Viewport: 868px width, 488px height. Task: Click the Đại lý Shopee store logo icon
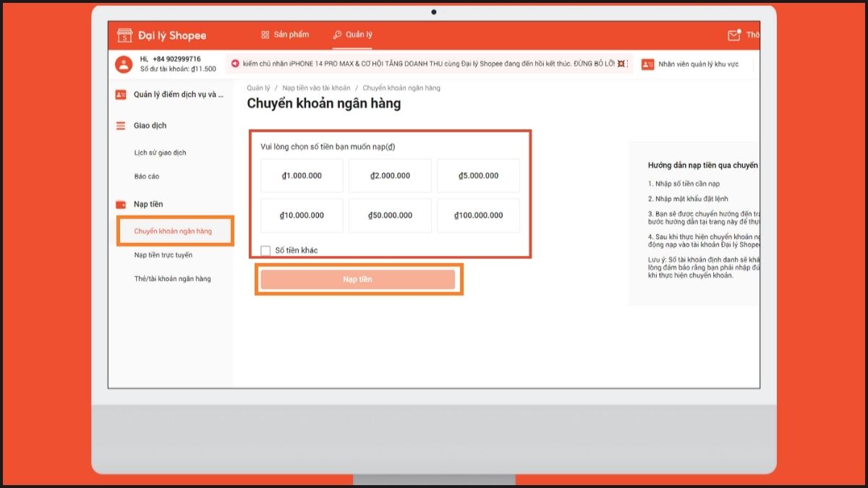pyautogui.click(x=124, y=35)
